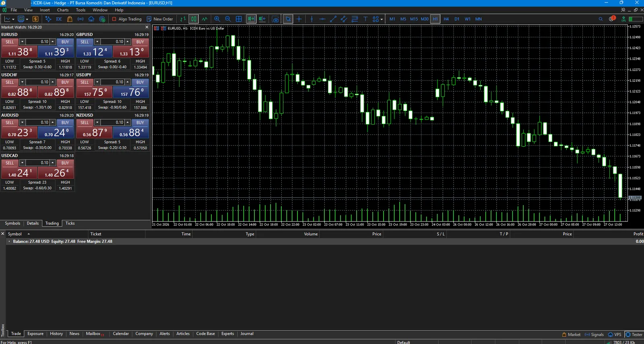Switch chart to bar chart style
Image resolution: width=644 pixels, height=344 pixels.
click(x=183, y=19)
